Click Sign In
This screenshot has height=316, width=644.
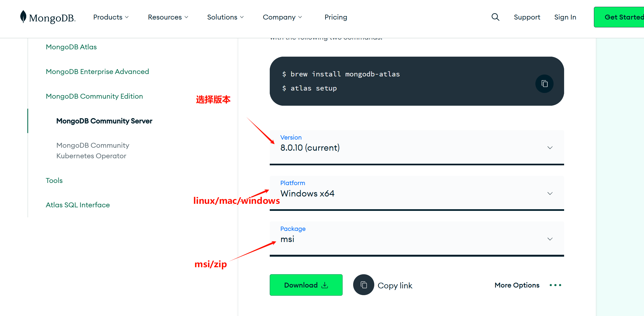point(565,17)
